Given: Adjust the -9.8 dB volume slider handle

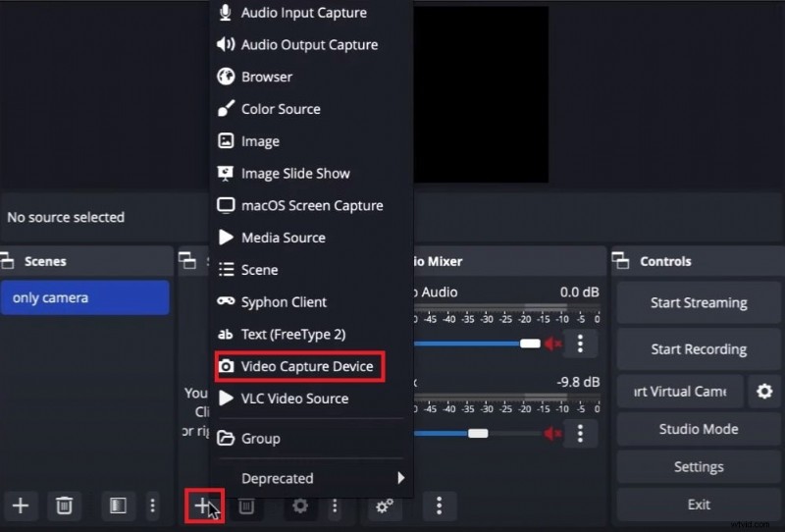Looking at the screenshot, I should point(478,433).
